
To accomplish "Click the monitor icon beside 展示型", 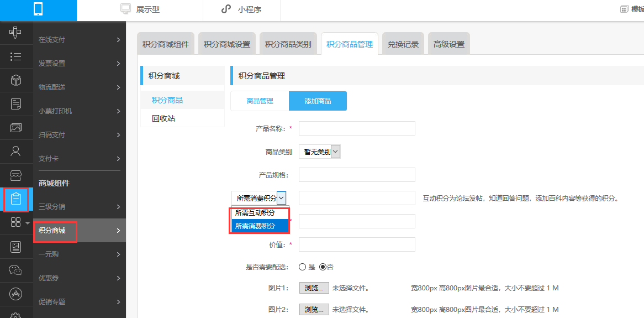I will click(x=125, y=9).
